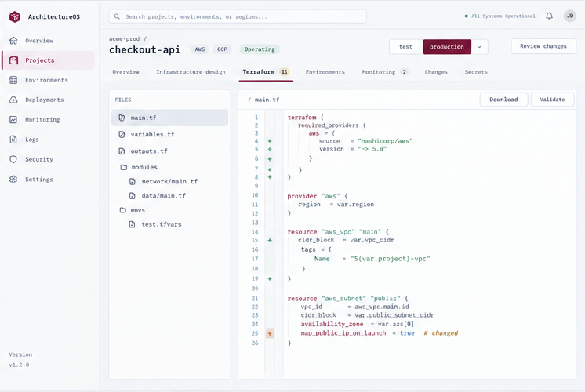Click the Environments server icon
The width and height of the screenshot is (585, 392).
13,80
